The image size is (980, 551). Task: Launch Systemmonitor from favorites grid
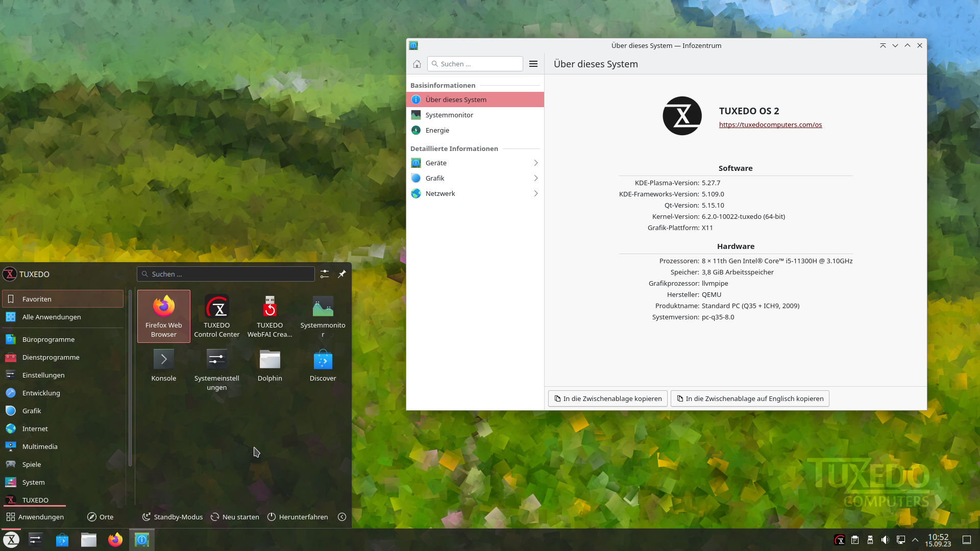(323, 316)
